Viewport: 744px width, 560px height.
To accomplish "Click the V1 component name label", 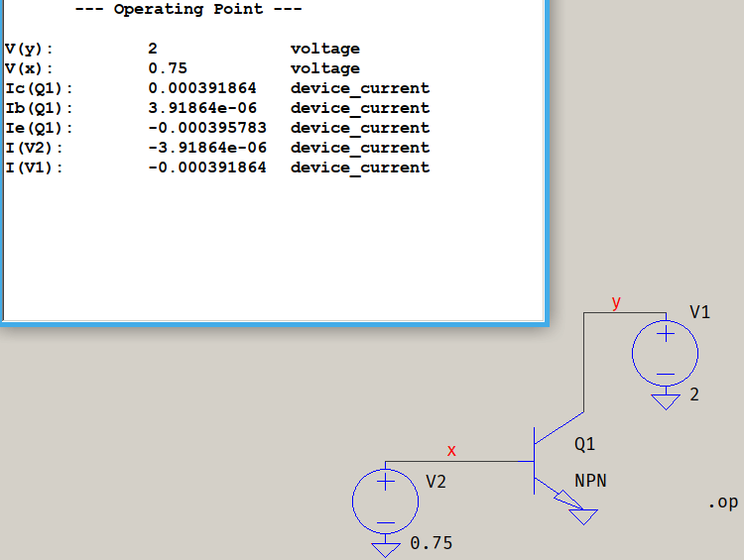I will [699, 312].
